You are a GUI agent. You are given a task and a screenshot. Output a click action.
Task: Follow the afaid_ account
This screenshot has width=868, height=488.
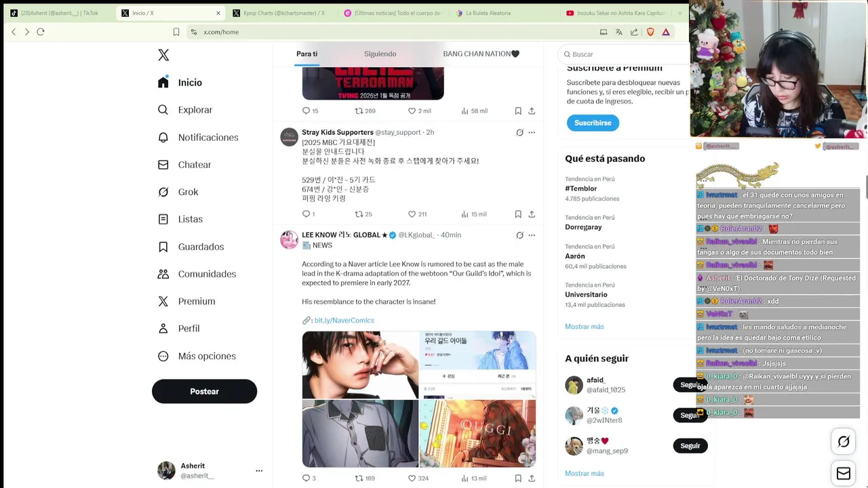tap(689, 385)
